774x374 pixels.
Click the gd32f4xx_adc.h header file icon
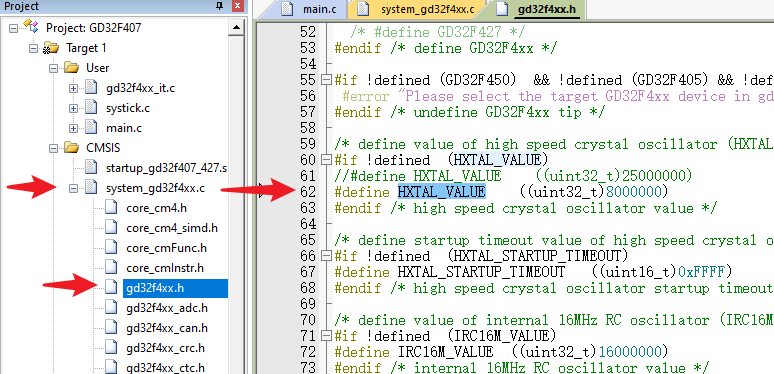click(111, 308)
